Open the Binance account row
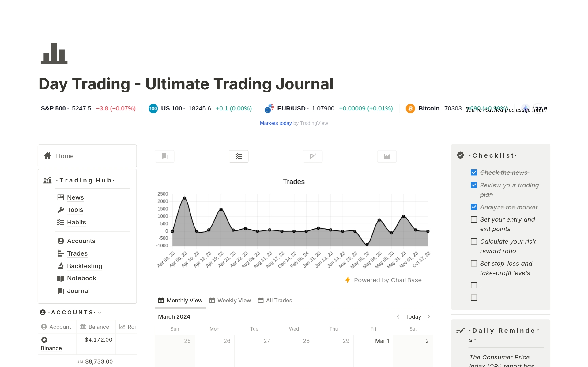The height and width of the screenshot is (367, 588). [51, 348]
